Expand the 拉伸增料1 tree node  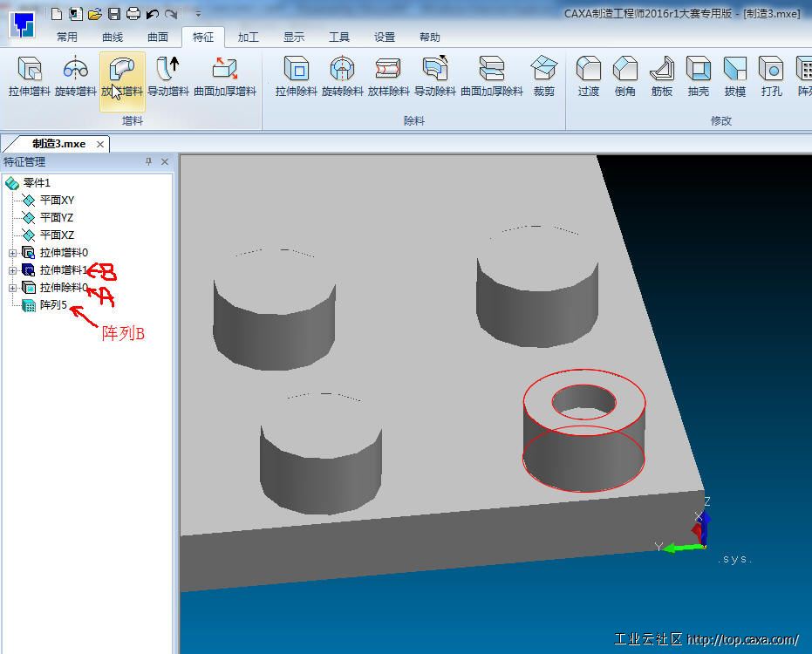(x=12, y=270)
